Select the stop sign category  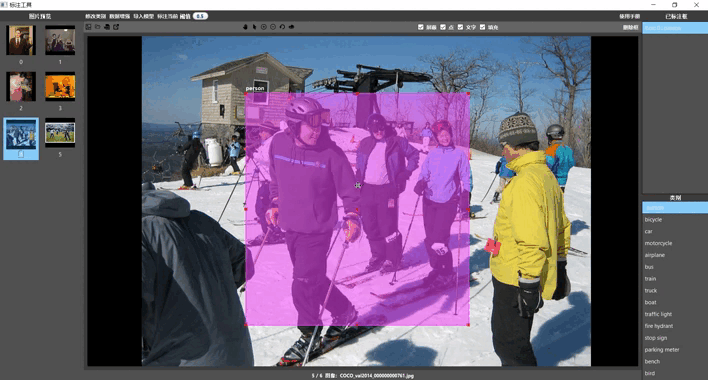[x=675, y=338]
